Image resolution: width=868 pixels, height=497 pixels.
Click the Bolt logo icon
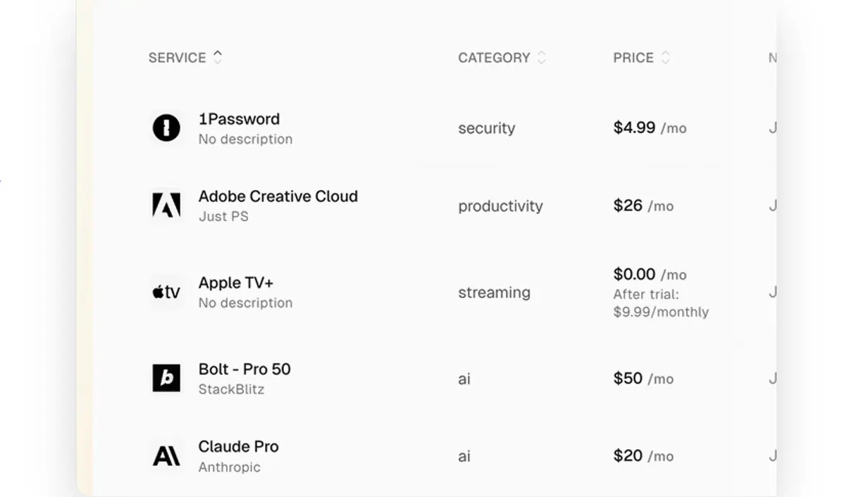[x=166, y=378]
